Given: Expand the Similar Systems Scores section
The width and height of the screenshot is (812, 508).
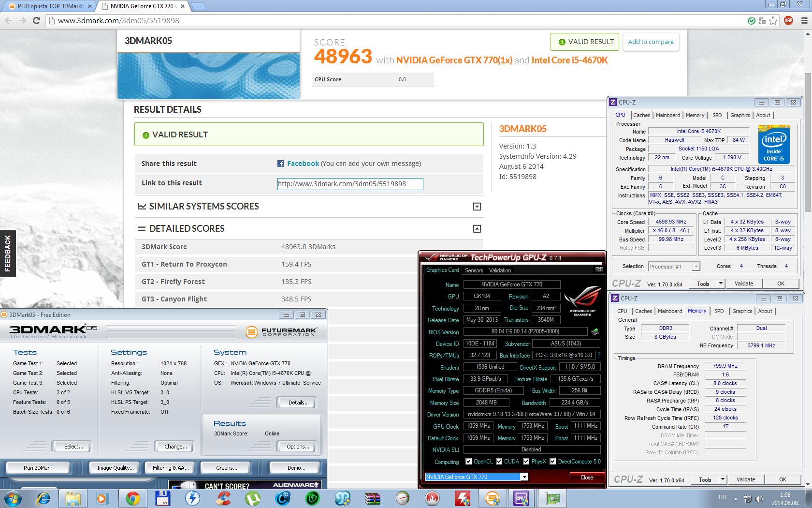Looking at the screenshot, I should [x=477, y=207].
